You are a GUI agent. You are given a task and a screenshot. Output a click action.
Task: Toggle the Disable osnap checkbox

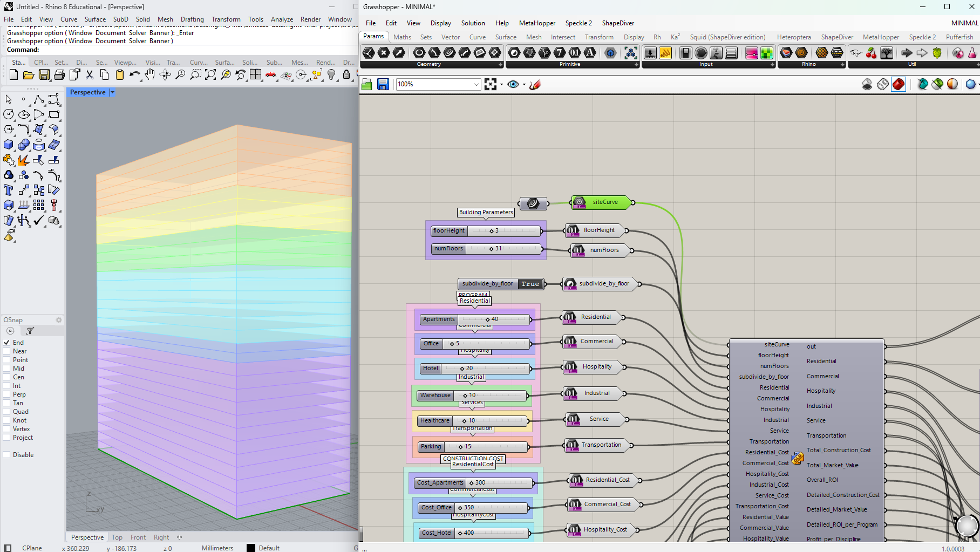click(7, 455)
